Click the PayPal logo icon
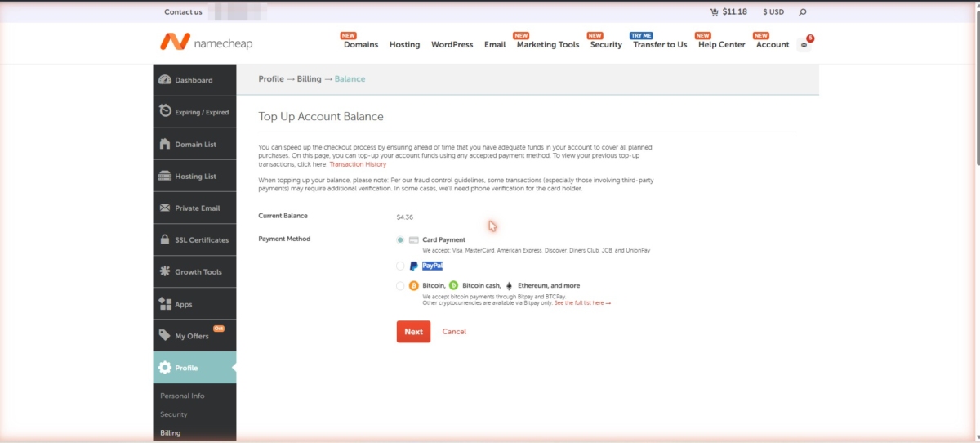 (x=414, y=266)
